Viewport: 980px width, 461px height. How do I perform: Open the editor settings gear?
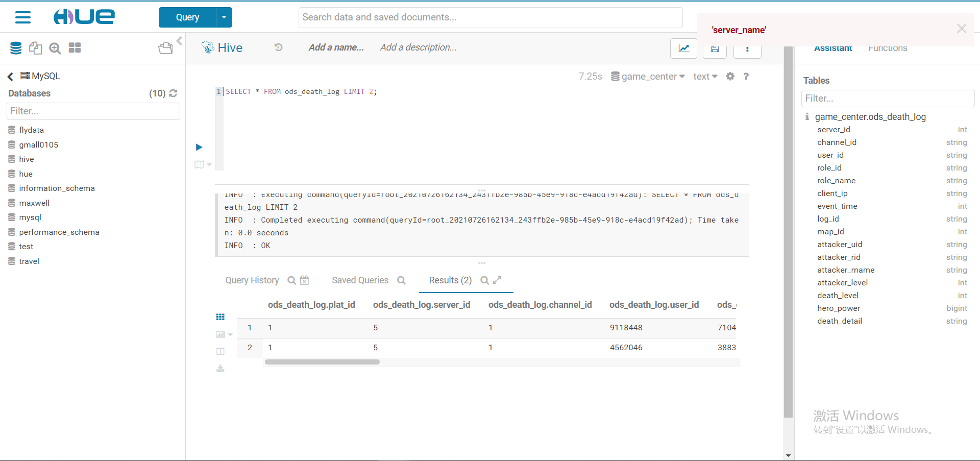[730, 76]
